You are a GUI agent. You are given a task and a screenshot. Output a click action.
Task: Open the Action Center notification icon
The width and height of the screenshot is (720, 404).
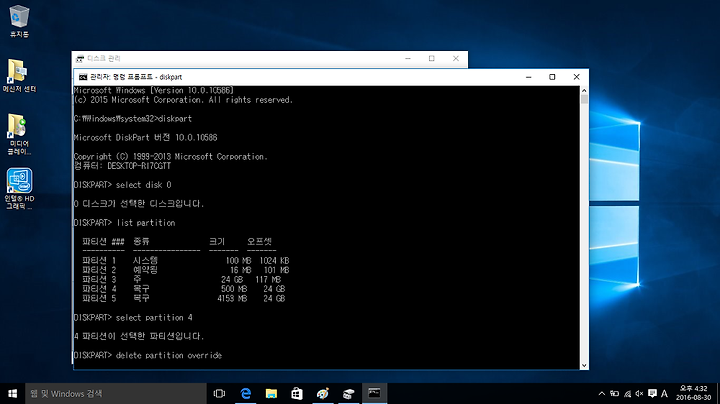[x=652, y=393]
